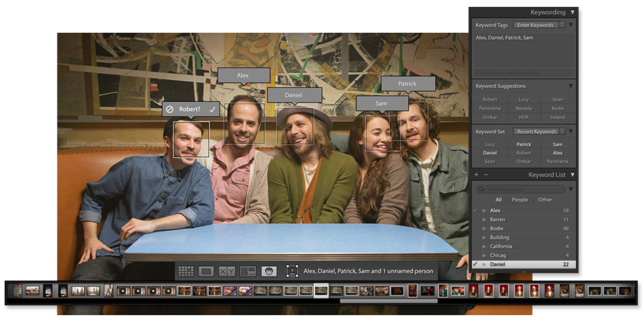Screen dimensions: 644x322
Task: Click the Patrick face name label
Action: point(408,84)
